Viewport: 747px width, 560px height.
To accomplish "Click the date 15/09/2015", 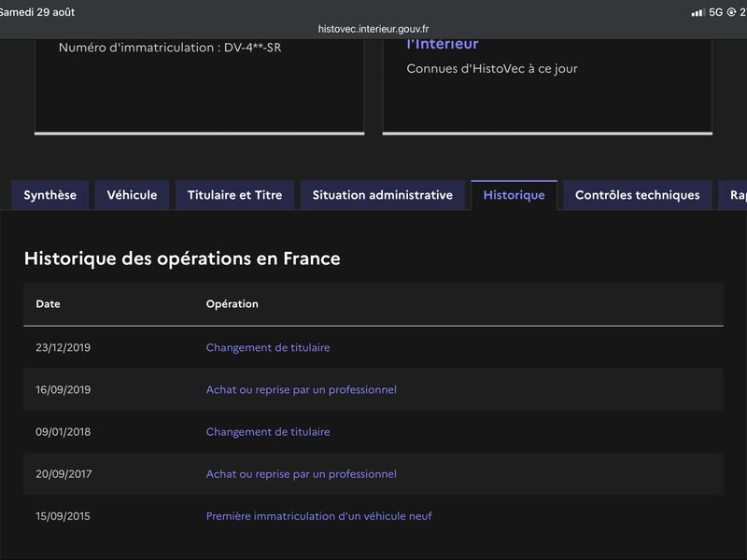I will tap(63, 516).
